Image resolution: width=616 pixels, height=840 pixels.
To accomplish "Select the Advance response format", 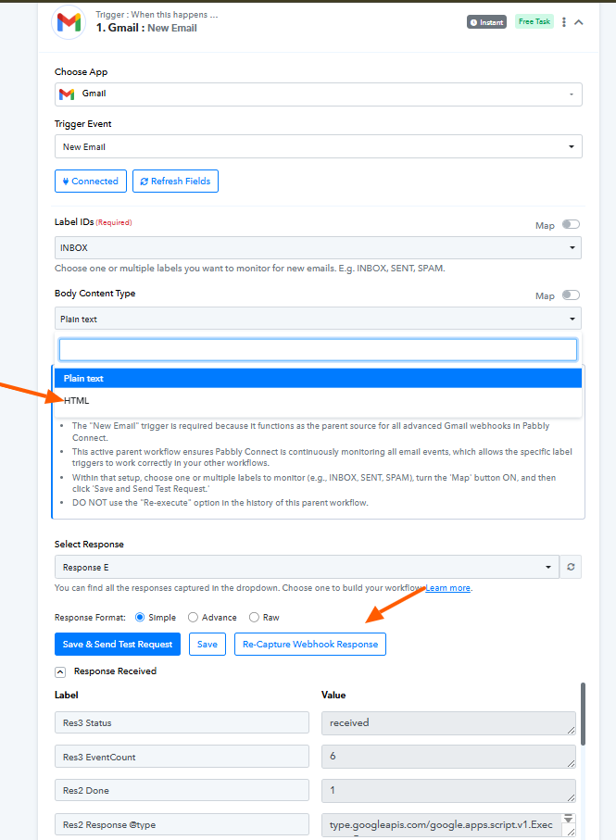I will click(193, 617).
